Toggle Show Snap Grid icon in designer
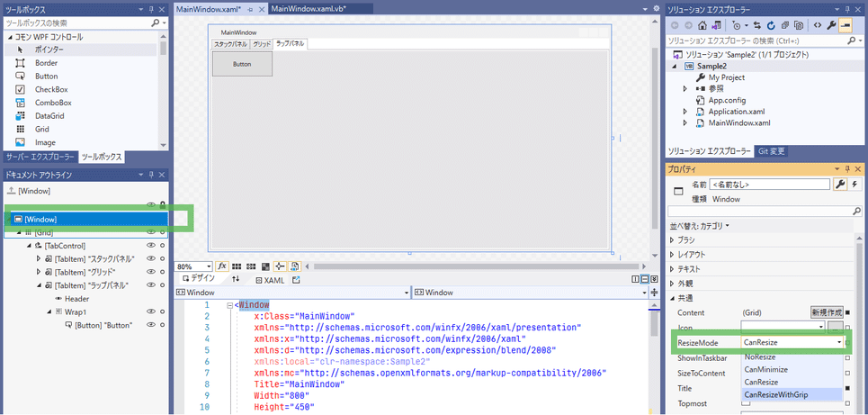The image size is (868, 415). [237, 266]
